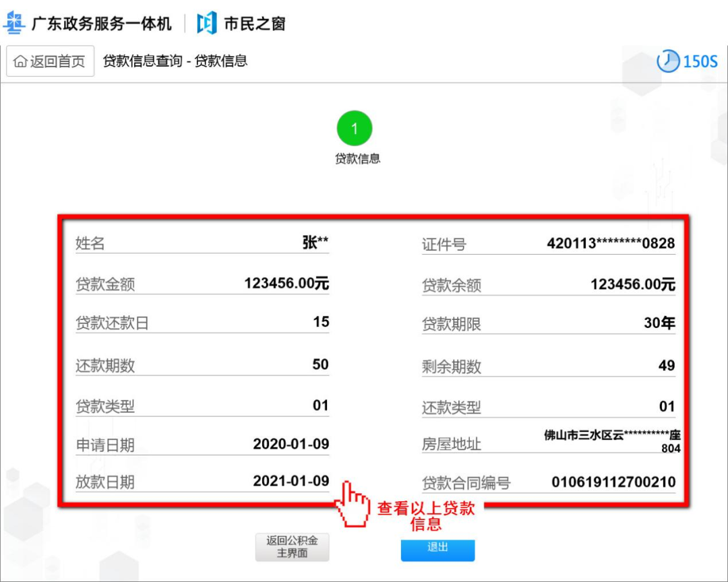Click the 贷款期限 value 30年
This screenshot has width=728, height=582.
[x=659, y=323]
